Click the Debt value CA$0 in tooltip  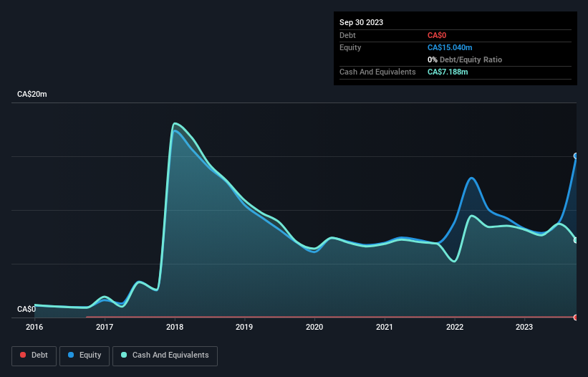pos(437,35)
